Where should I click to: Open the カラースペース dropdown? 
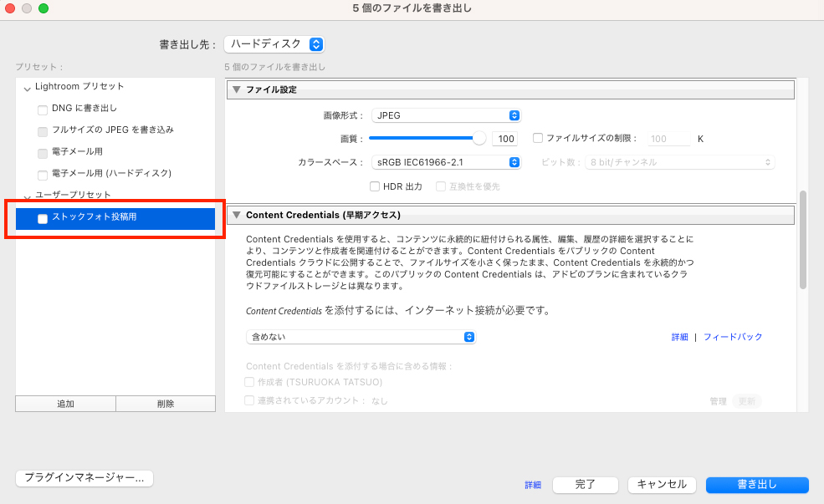446,162
